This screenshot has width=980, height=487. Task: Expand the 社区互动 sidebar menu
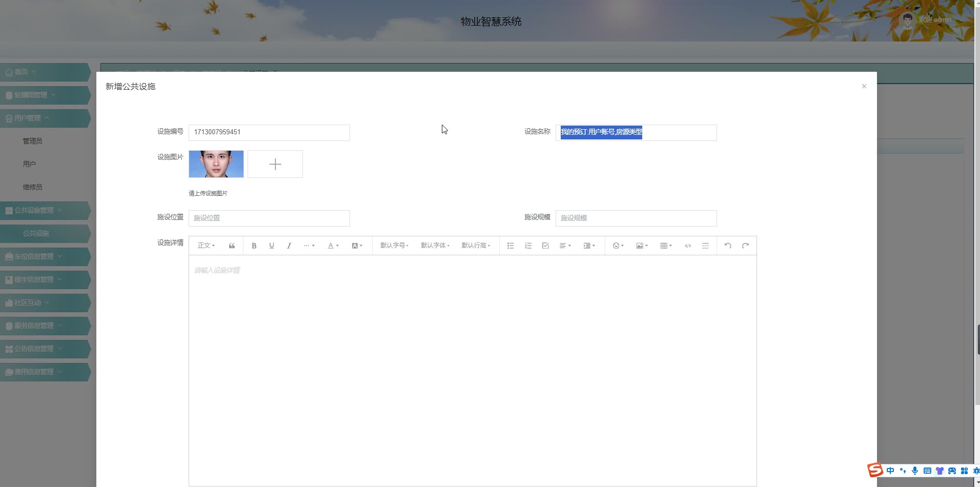coord(45,302)
